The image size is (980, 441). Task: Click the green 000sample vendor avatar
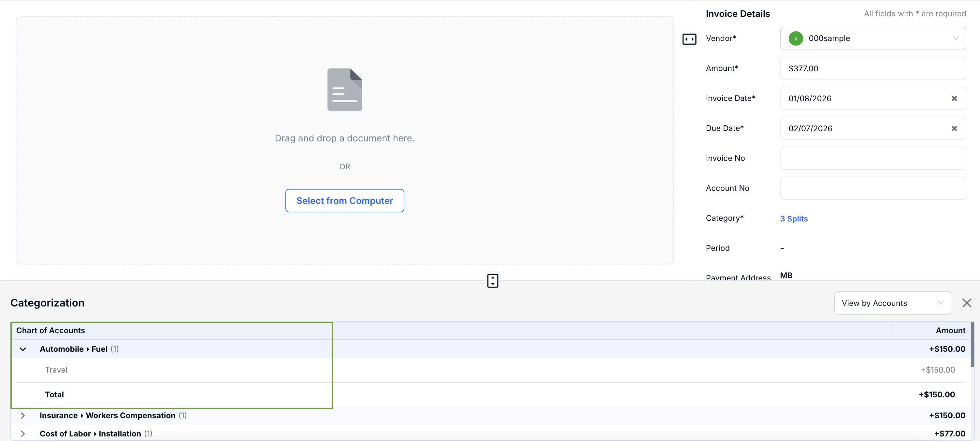pos(796,38)
